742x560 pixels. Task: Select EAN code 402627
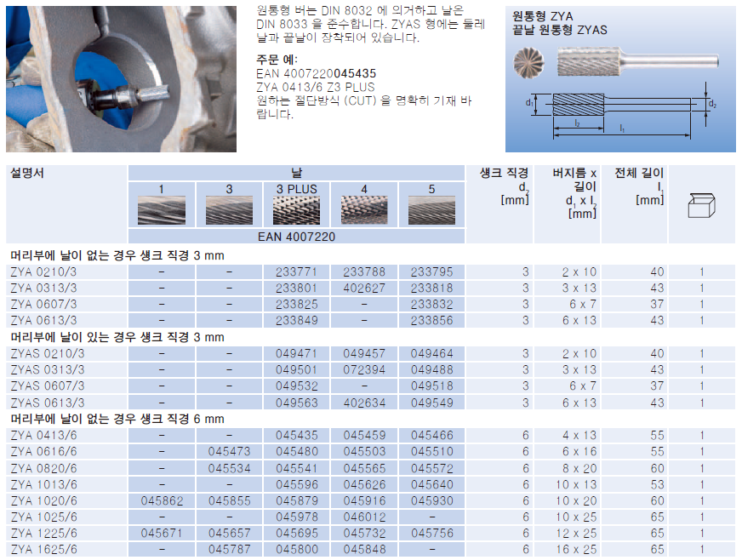(x=364, y=289)
